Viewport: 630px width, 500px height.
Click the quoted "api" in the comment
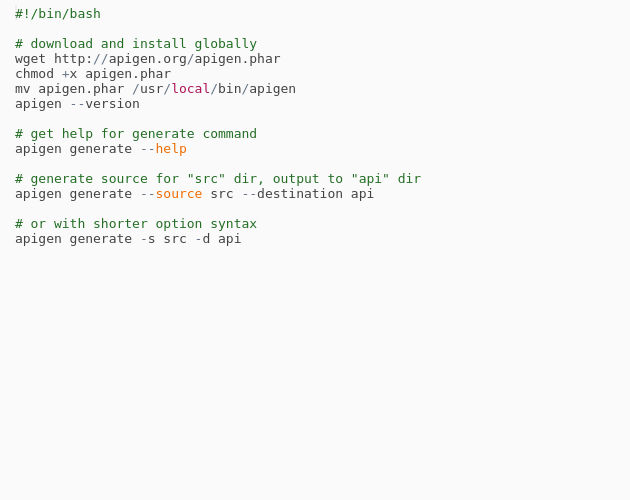click(x=370, y=178)
